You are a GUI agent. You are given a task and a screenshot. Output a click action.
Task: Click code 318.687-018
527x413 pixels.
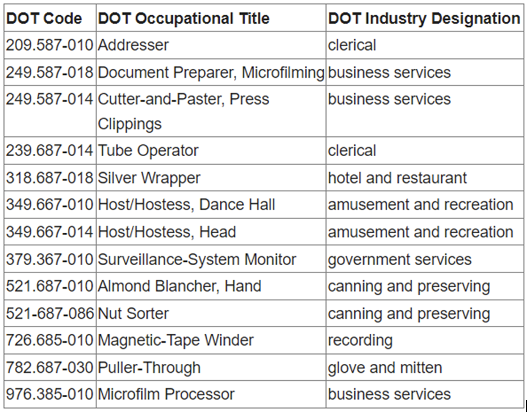pos(50,178)
